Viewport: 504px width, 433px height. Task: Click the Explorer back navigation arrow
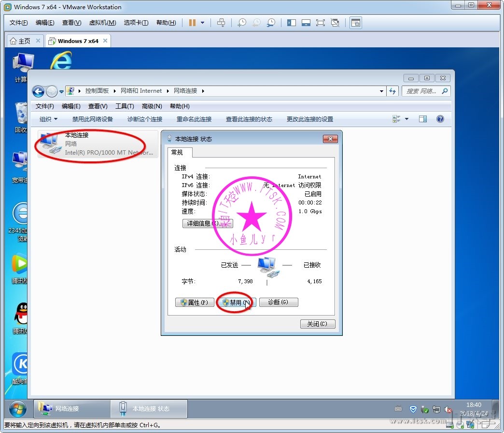38,91
